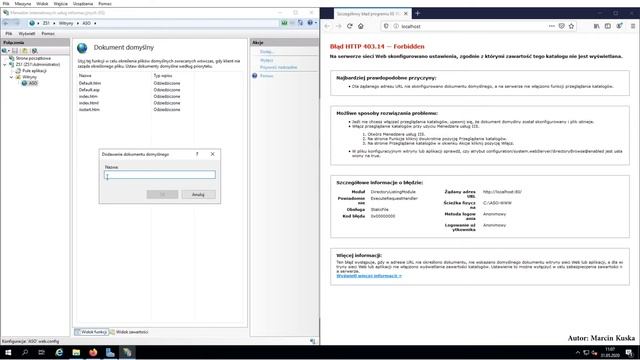Open the Maszyna menu
Viewport: 640px width, 360px height.
click(x=23, y=3)
